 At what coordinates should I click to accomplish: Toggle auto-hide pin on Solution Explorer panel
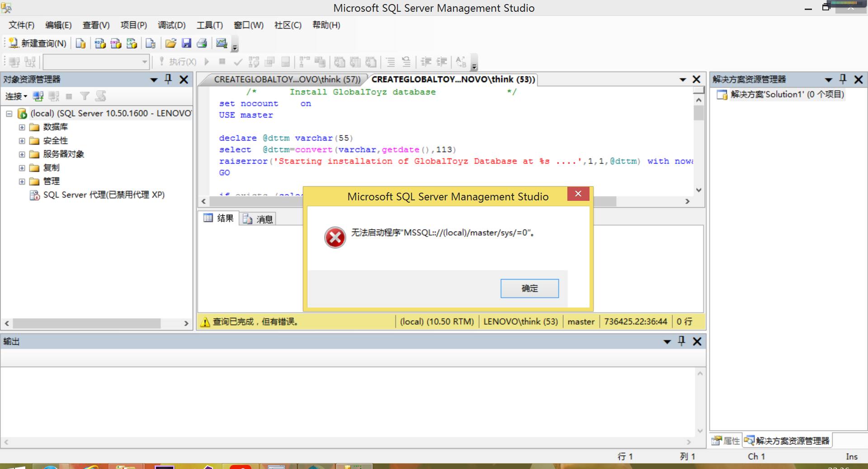[843, 80]
